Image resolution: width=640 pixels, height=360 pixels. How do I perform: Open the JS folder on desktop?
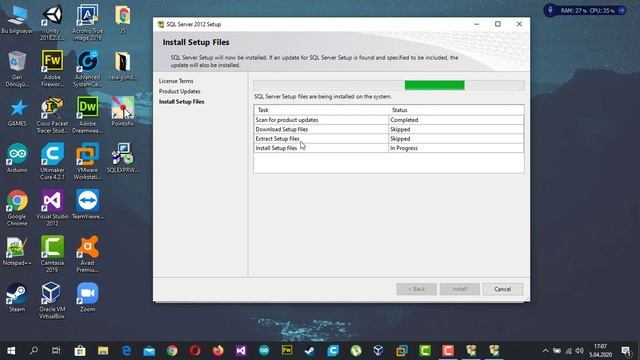coord(122,20)
